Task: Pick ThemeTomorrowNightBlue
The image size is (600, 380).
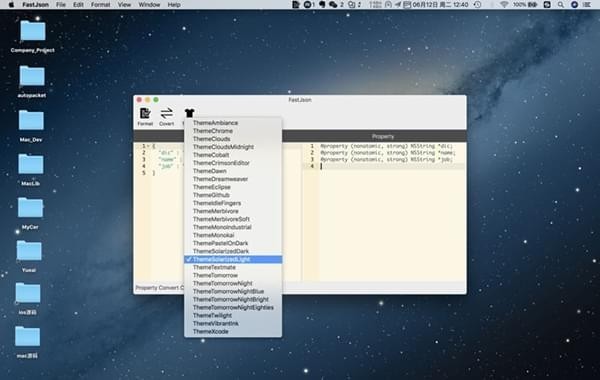Action: click(x=233, y=292)
